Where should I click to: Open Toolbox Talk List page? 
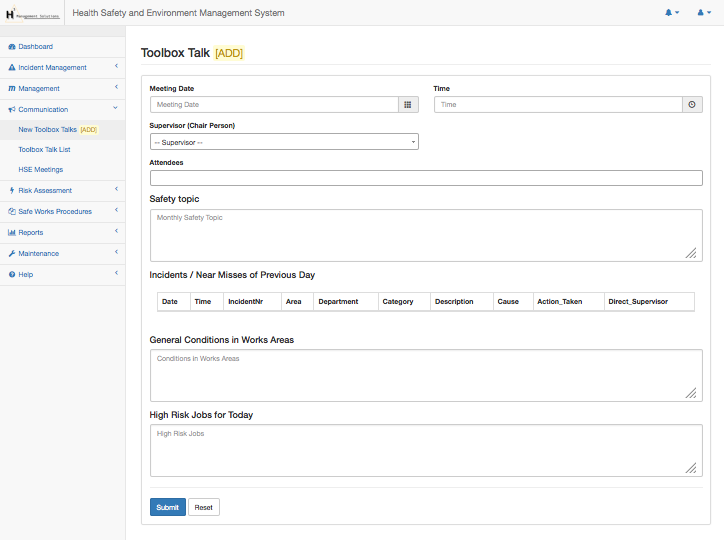tap(44, 150)
